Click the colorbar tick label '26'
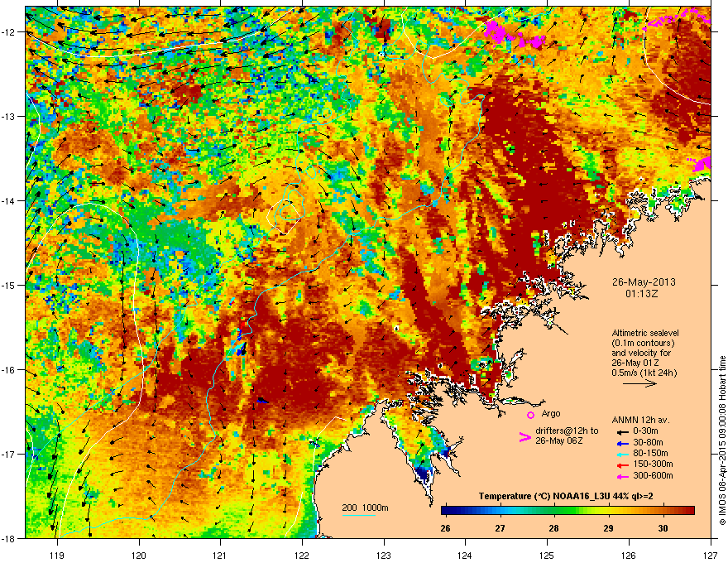728x563 pixels. 445,528
